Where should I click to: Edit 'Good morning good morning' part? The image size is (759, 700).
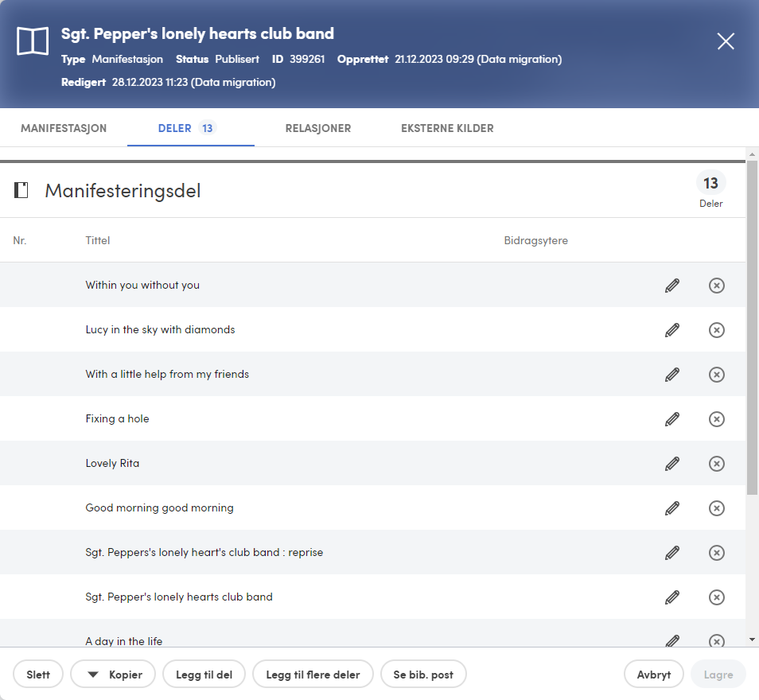[x=671, y=508]
